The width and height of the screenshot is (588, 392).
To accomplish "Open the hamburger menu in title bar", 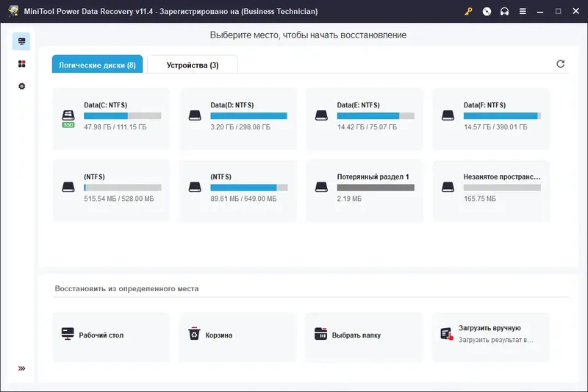I will [523, 11].
